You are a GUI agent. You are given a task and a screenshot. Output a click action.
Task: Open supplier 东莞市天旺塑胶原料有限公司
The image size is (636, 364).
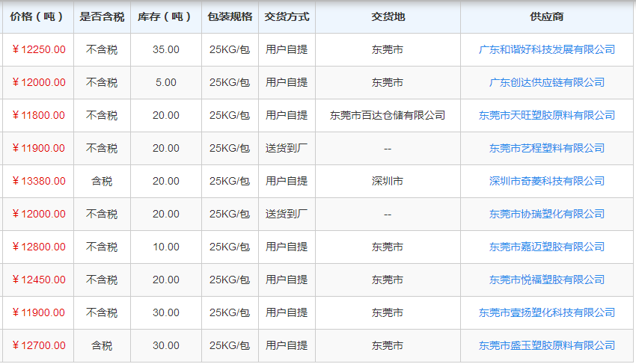[x=546, y=115]
